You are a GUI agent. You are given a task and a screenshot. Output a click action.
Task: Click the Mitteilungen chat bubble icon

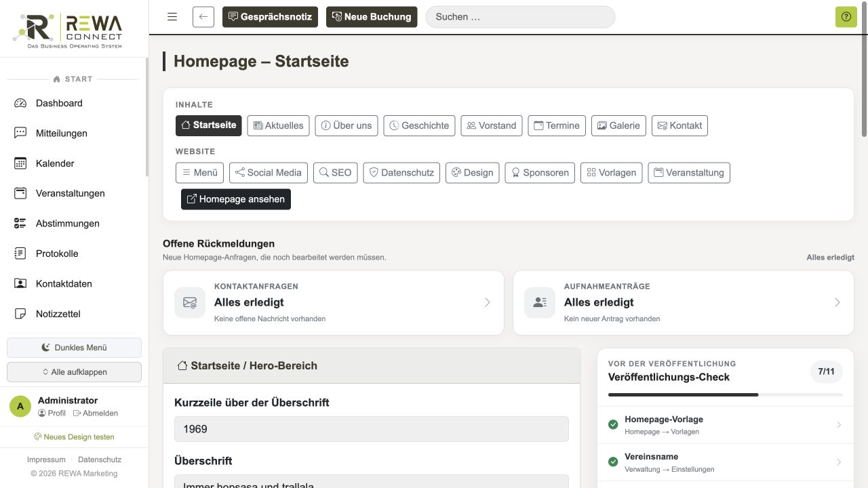pos(20,133)
